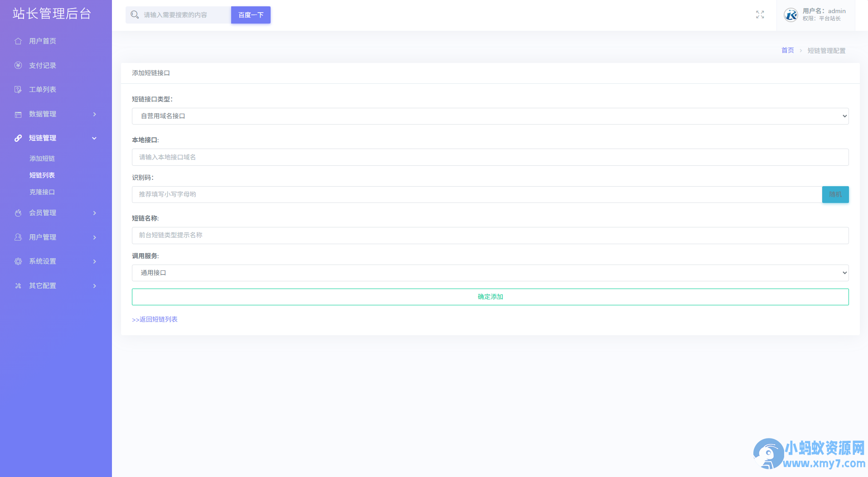Open 添加短链 submenu item
Image resolution: width=868 pixels, height=477 pixels.
click(42, 159)
